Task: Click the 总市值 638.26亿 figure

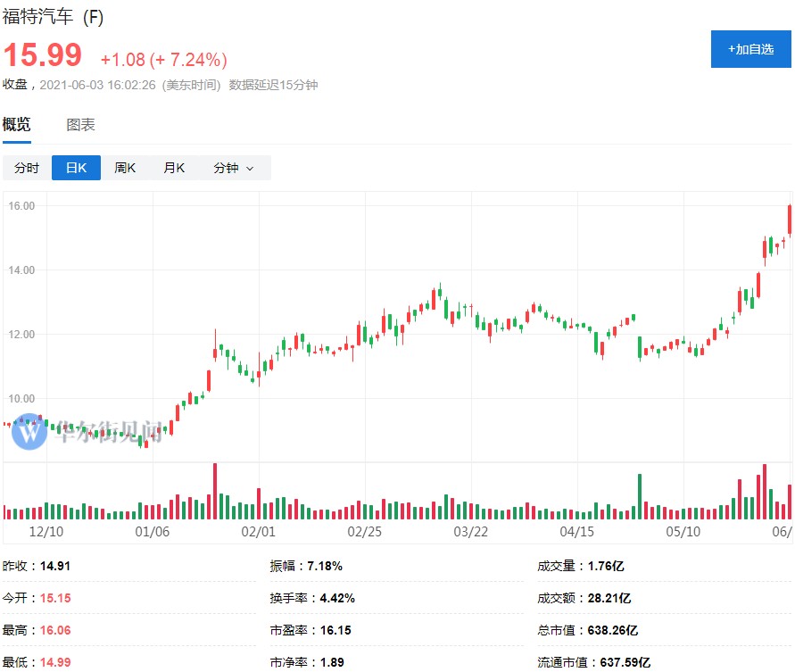Action: (x=612, y=630)
